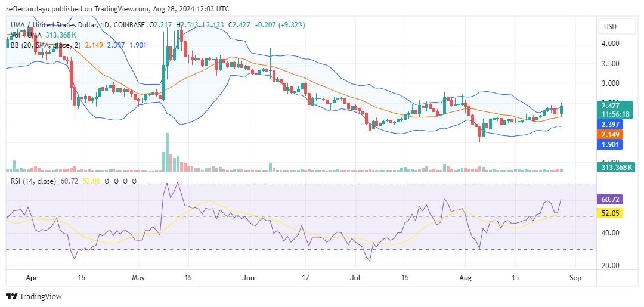Select the current price label 2.427

pos(611,106)
